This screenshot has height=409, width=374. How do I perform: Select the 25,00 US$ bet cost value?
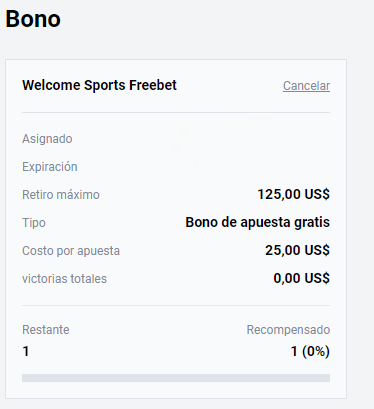[x=297, y=250]
